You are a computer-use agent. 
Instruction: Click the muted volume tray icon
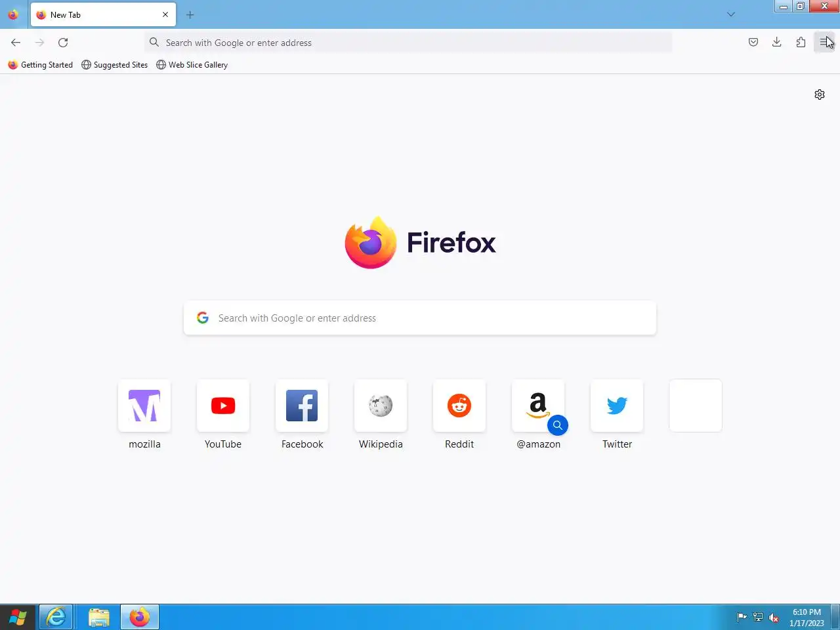coord(774,618)
